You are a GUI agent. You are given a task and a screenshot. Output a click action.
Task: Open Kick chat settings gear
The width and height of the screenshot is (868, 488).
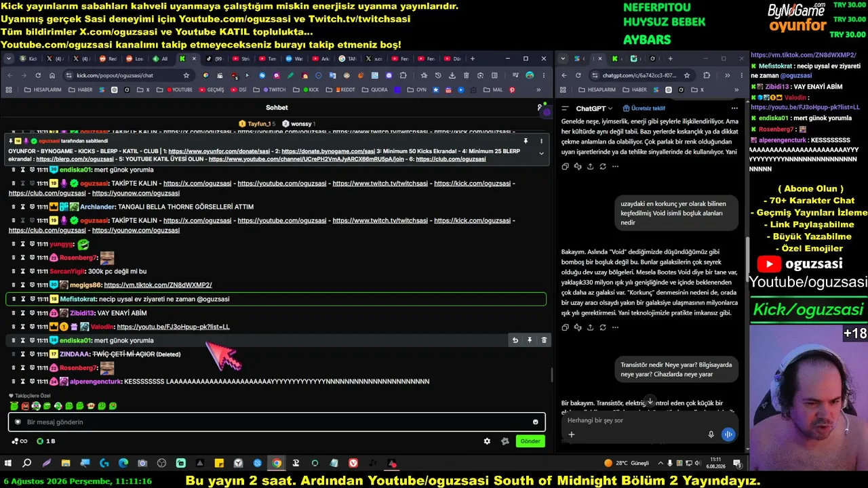pos(487,441)
